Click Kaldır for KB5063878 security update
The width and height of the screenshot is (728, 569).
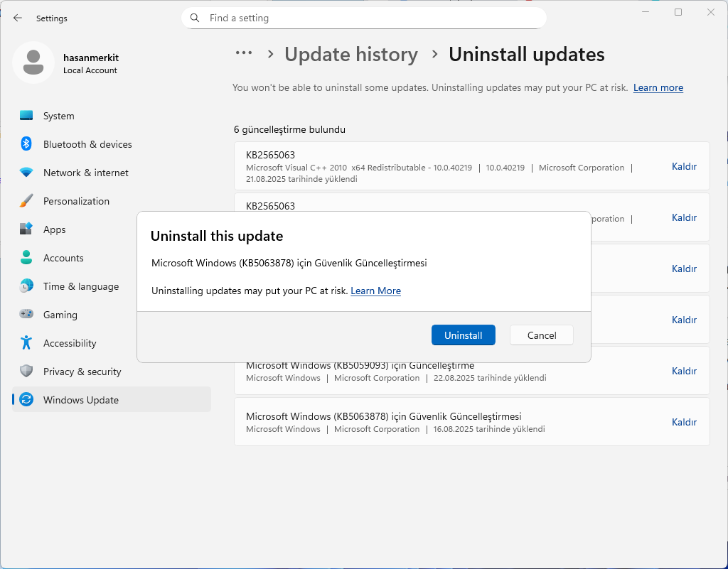pyautogui.click(x=684, y=422)
